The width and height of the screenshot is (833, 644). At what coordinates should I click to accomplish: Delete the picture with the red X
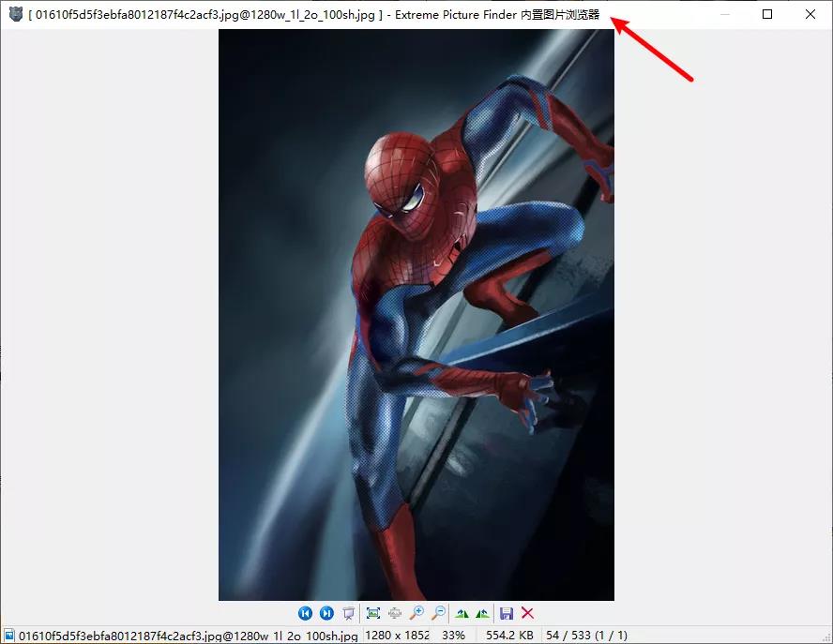coord(527,613)
